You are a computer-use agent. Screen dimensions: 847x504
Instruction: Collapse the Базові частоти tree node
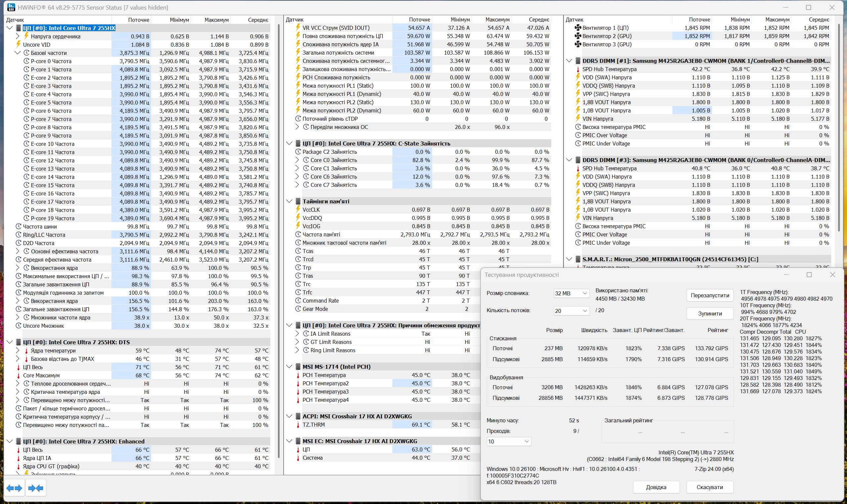[18, 53]
